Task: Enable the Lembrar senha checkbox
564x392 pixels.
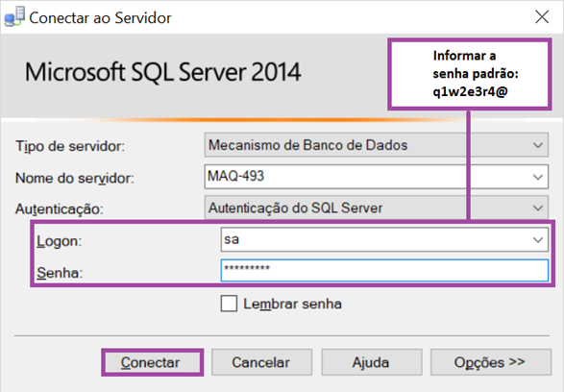Action: [229, 304]
